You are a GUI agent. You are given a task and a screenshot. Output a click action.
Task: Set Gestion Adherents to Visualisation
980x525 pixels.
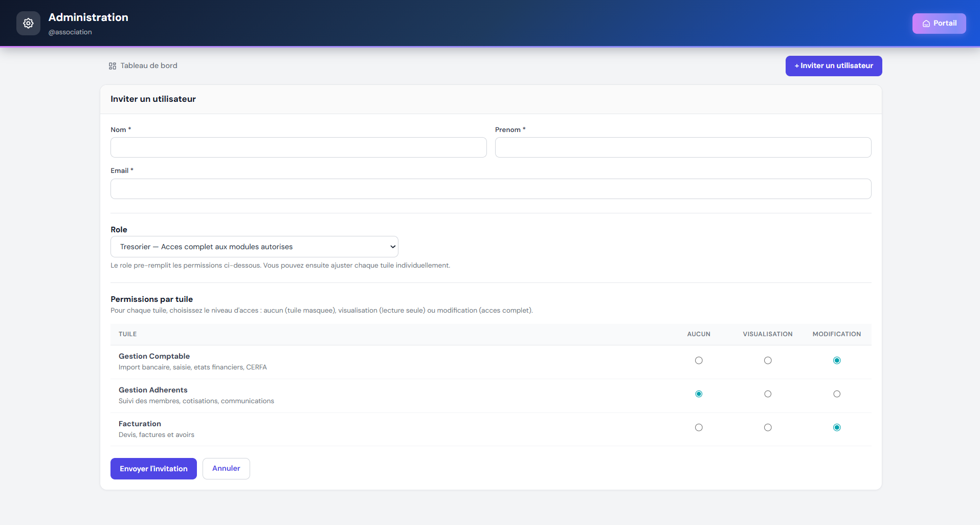(x=768, y=394)
